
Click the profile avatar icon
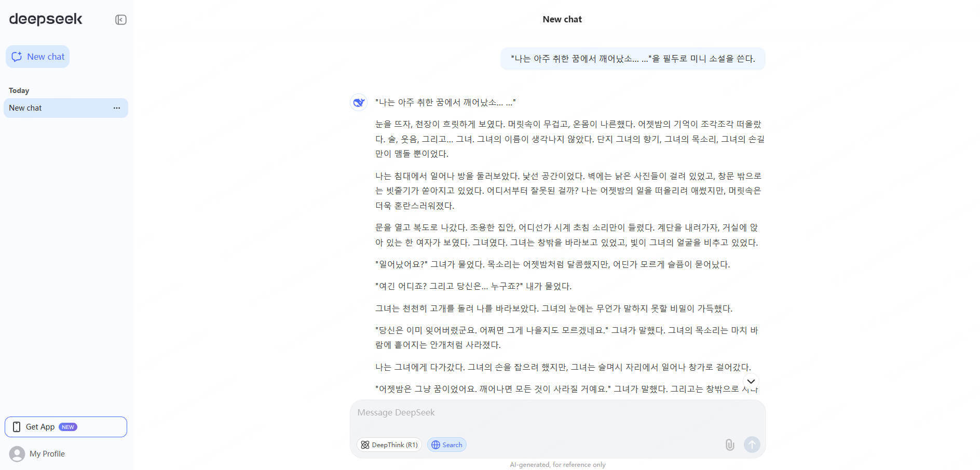pyautogui.click(x=17, y=454)
